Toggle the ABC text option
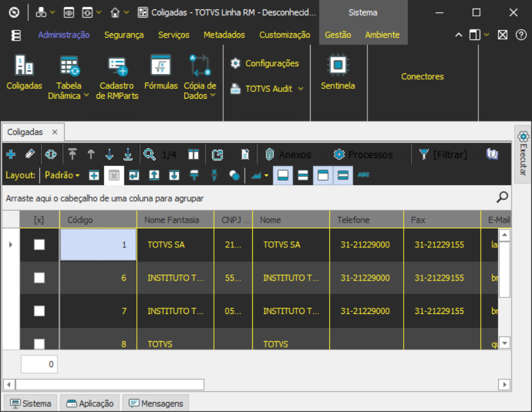The image size is (532, 412). click(363, 175)
